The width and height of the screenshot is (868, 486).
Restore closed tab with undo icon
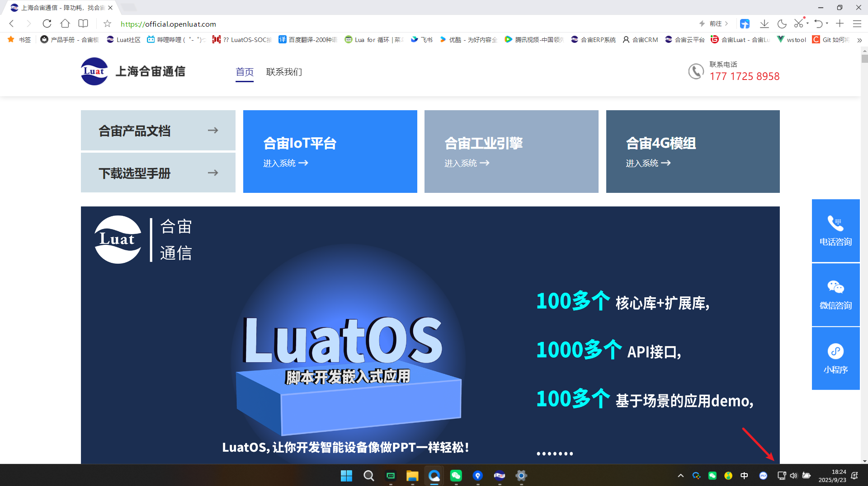[x=818, y=23]
